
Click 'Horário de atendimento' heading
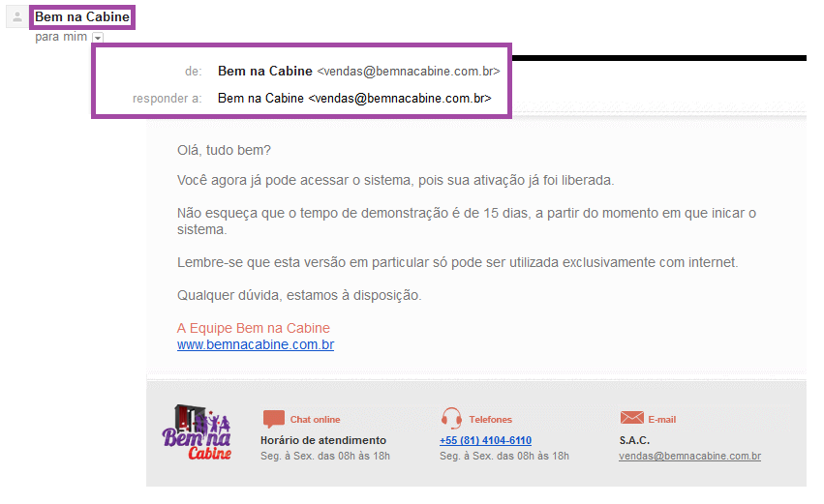(323, 440)
